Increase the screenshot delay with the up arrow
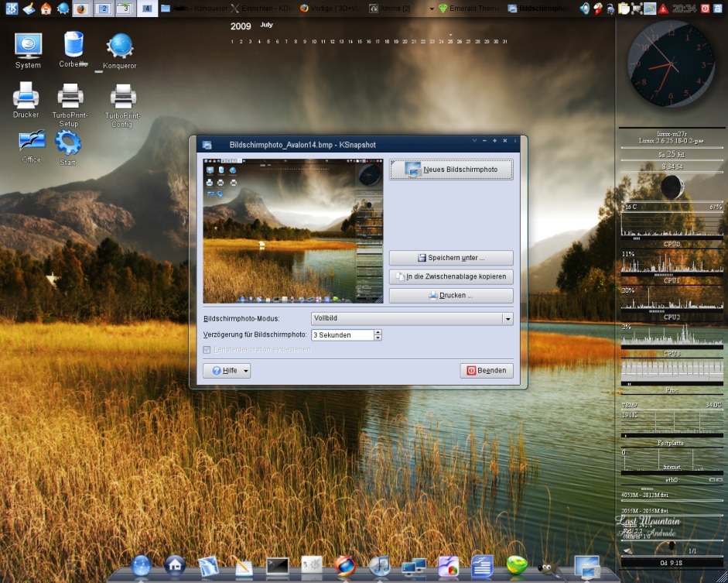 (378, 332)
